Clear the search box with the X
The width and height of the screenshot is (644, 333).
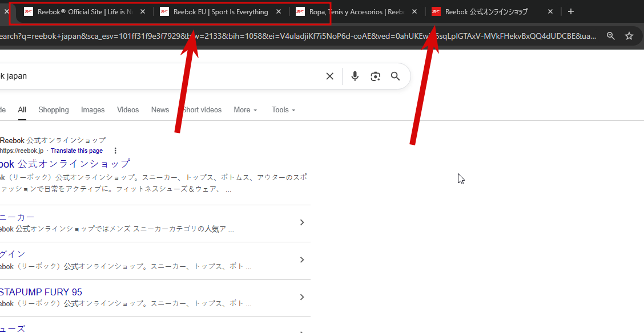tap(329, 76)
